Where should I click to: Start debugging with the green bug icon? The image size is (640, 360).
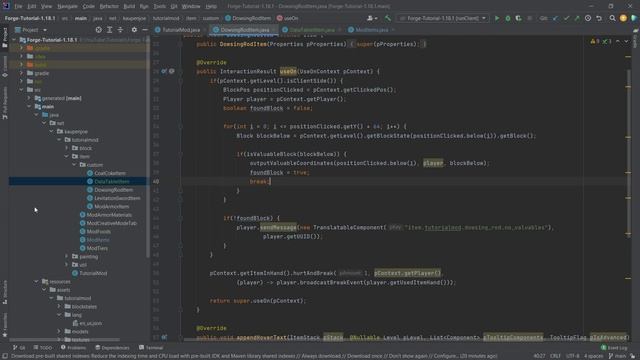[508, 18]
